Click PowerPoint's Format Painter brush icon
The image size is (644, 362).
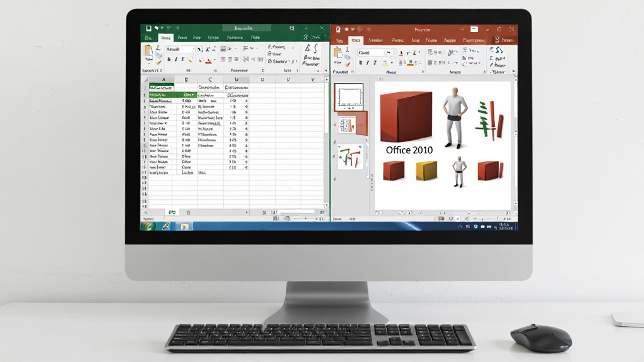point(347,65)
